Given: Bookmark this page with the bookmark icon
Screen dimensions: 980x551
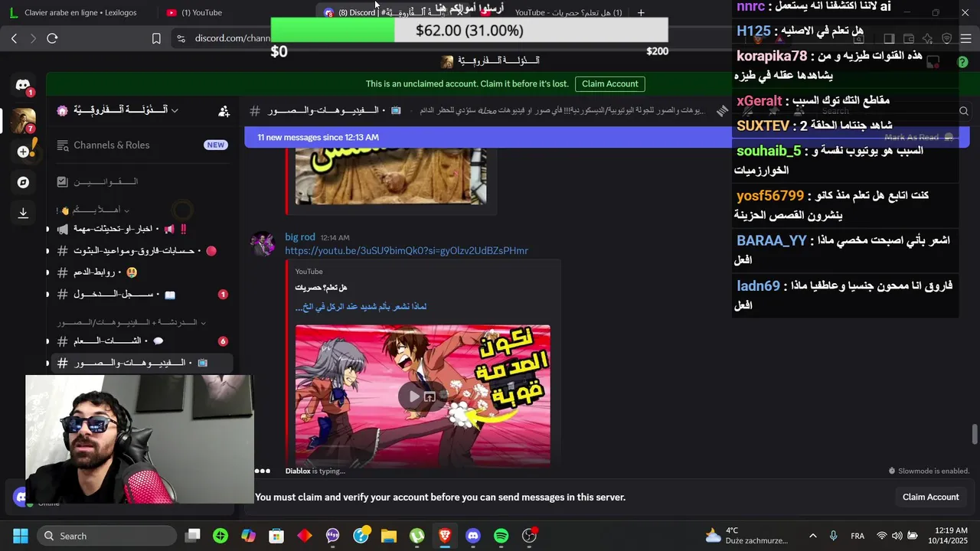Looking at the screenshot, I should pyautogui.click(x=156, y=38).
